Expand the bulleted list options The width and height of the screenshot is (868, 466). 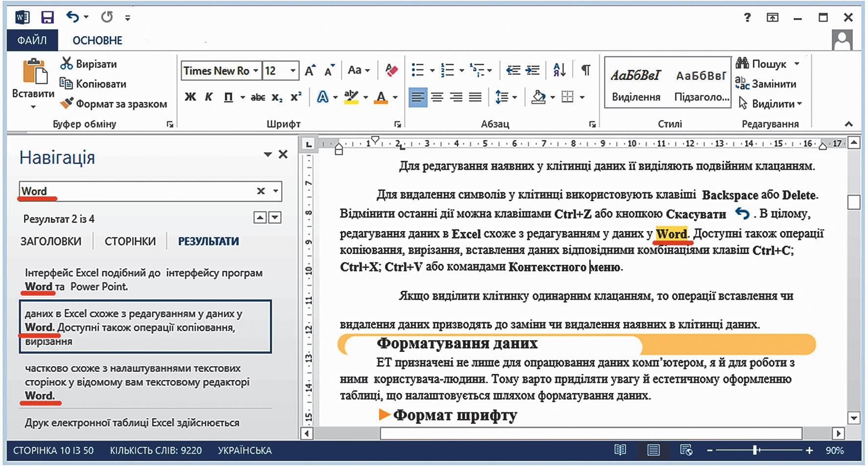pos(432,70)
